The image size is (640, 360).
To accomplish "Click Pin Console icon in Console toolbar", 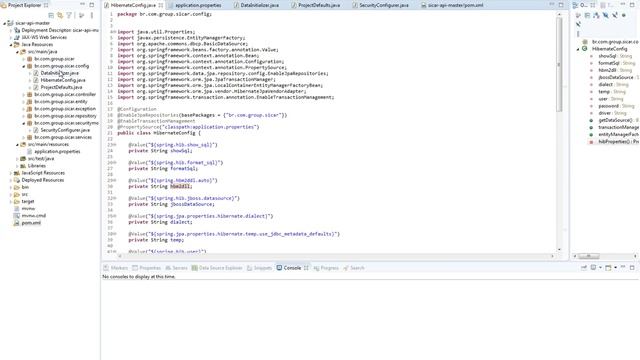I will click(x=584, y=268).
